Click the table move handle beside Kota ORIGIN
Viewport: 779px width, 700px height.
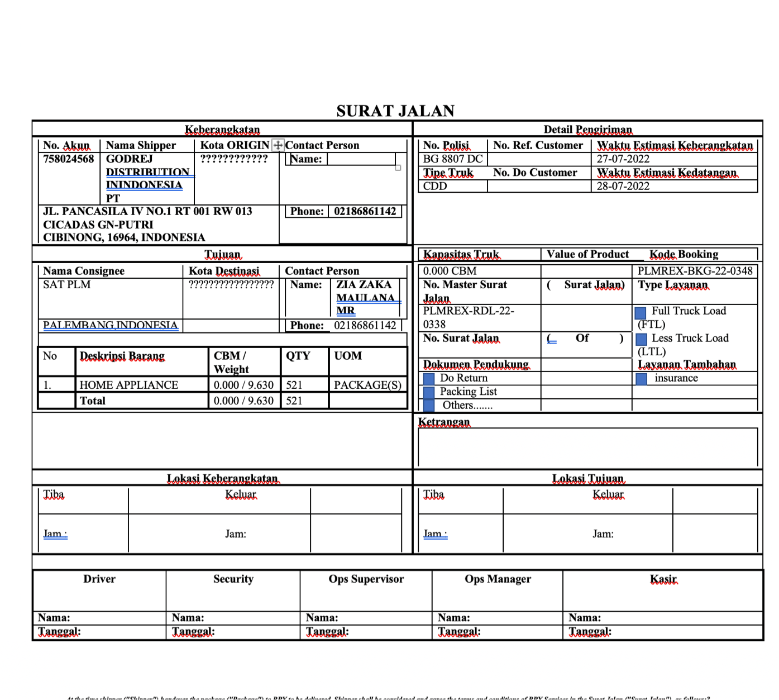[x=278, y=145]
